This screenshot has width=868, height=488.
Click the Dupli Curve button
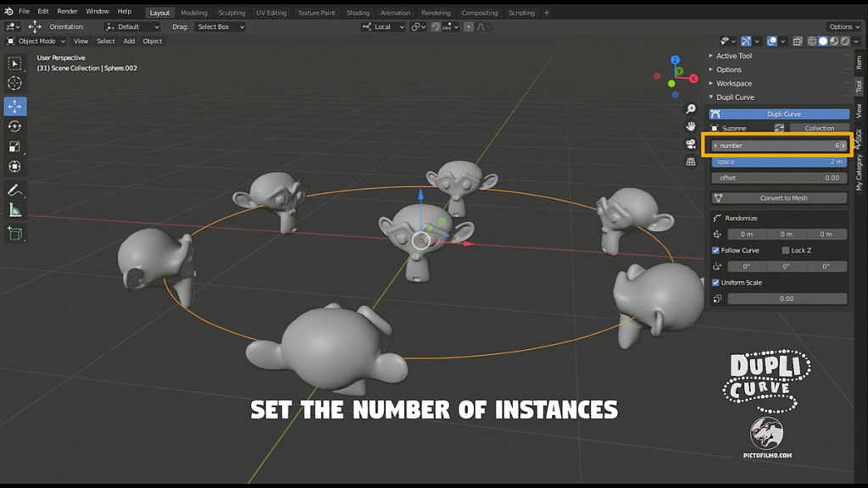pyautogui.click(x=780, y=114)
